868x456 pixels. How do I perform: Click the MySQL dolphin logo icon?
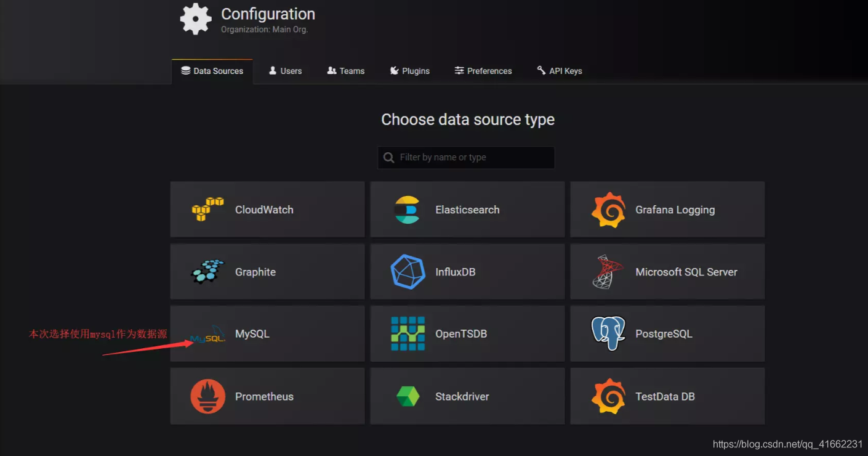click(x=207, y=335)
